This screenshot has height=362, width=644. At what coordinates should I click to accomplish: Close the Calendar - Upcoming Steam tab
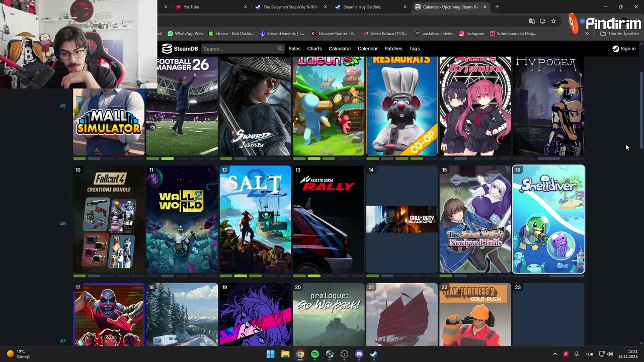pos(485,7)
